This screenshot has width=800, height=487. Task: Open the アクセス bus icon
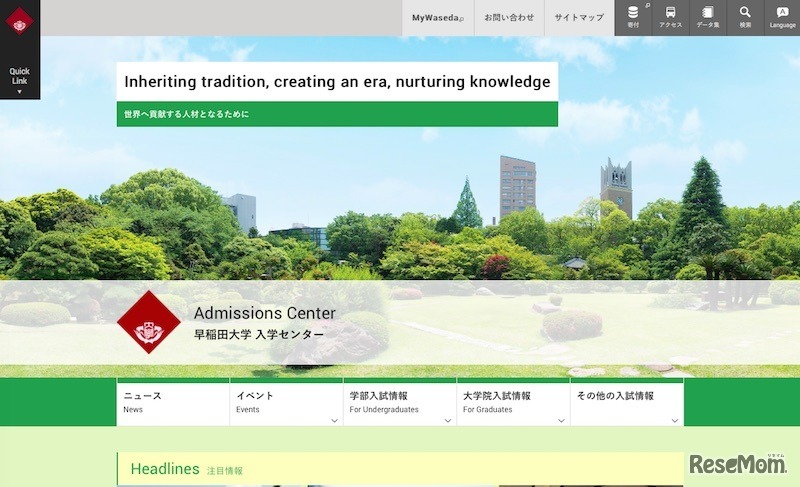pyautogui.click(x=670, y=17)
